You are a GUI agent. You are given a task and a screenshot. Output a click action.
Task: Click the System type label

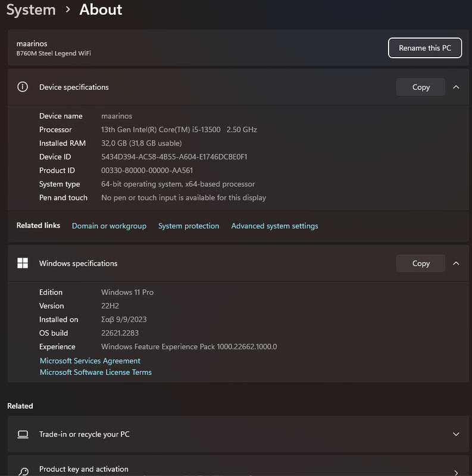[60, 184]
